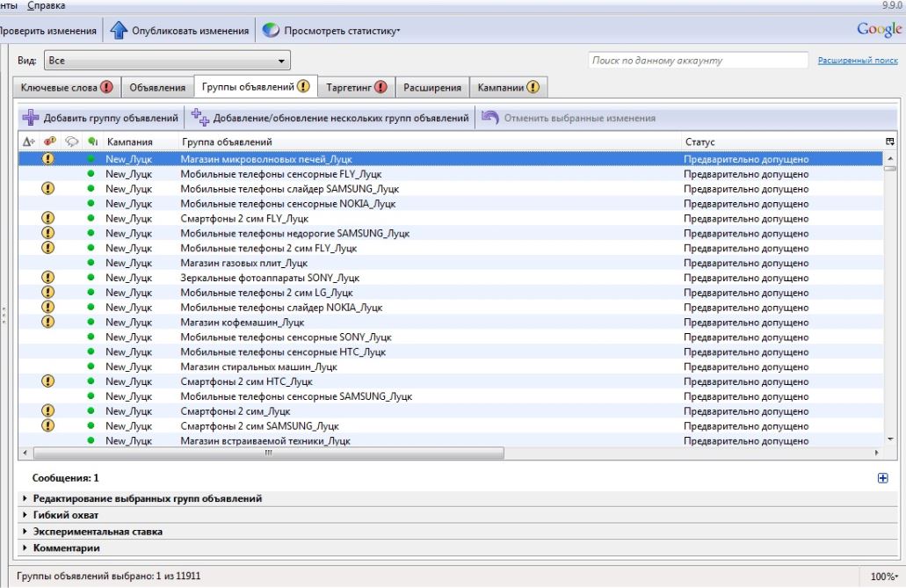Viewport: 906px width, 588px height.
Task: Select row Мобильные телефоны сенсорные NOKIA_Луцк
Action: (x=451, y=204)
